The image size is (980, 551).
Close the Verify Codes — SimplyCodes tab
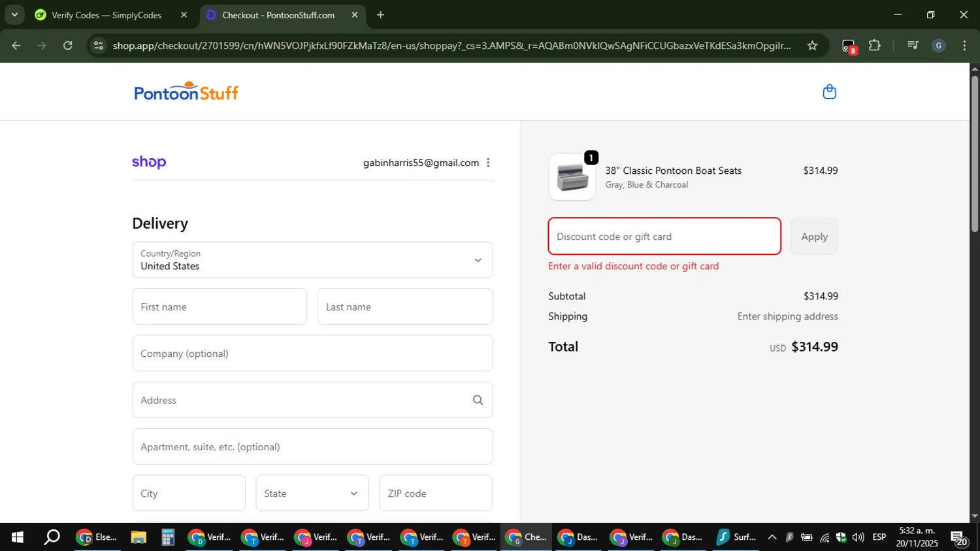pyautogui.click(x=184, y=14)
